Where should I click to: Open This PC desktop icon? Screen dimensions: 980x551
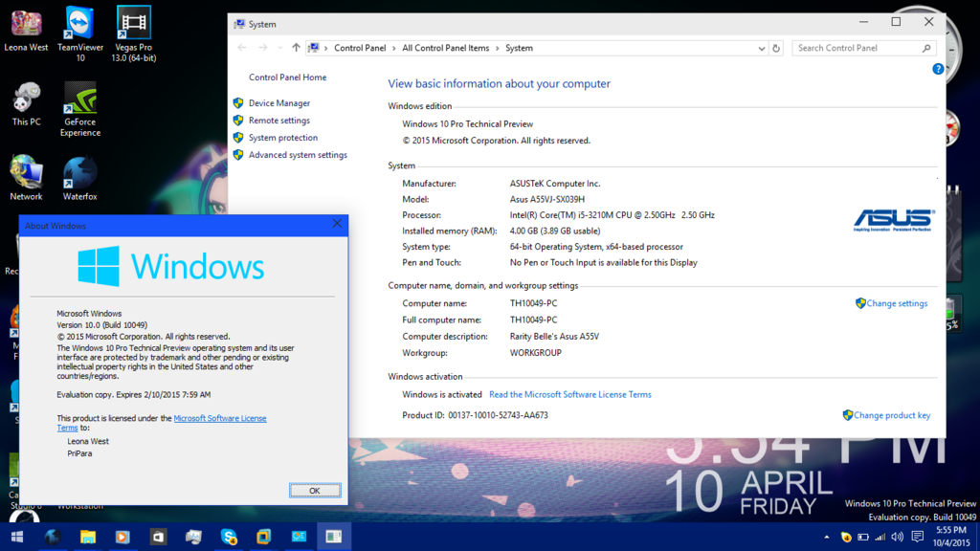pyautogui.click(x=26, y=104)
